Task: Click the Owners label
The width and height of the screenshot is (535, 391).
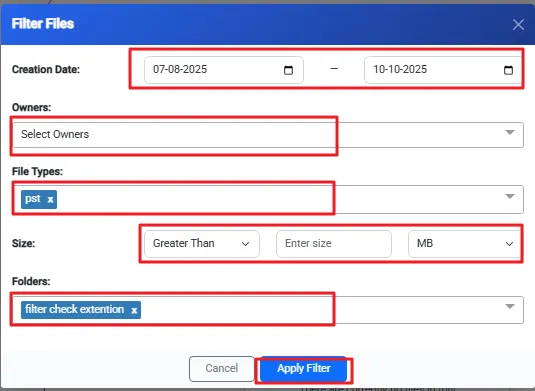Action: coord(31,107)
